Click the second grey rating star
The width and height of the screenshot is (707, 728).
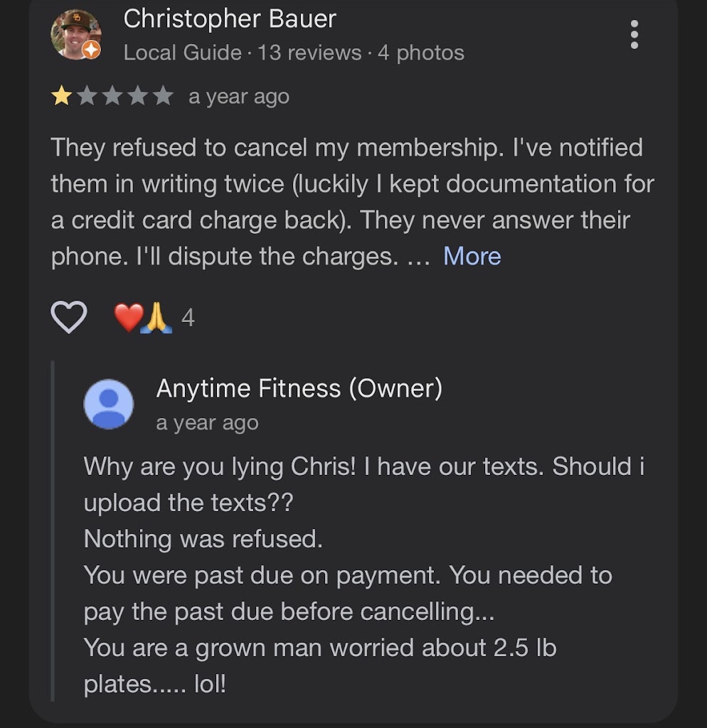click(87, 96)
